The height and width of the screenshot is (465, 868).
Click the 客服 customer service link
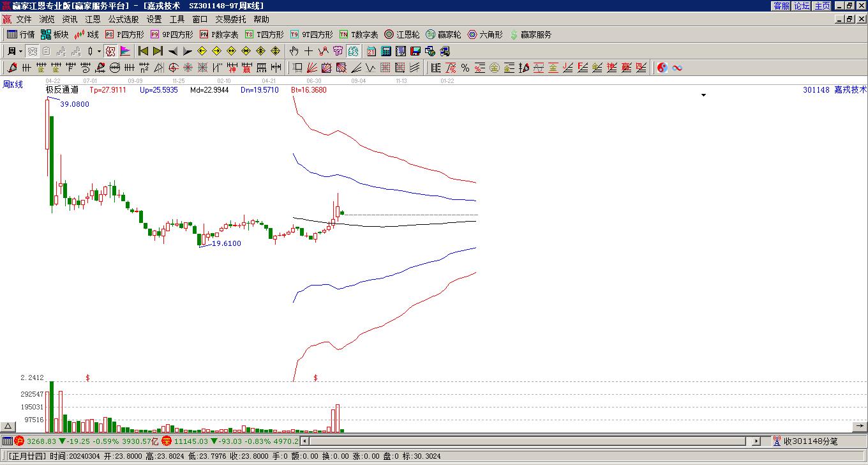click(781, 6)
